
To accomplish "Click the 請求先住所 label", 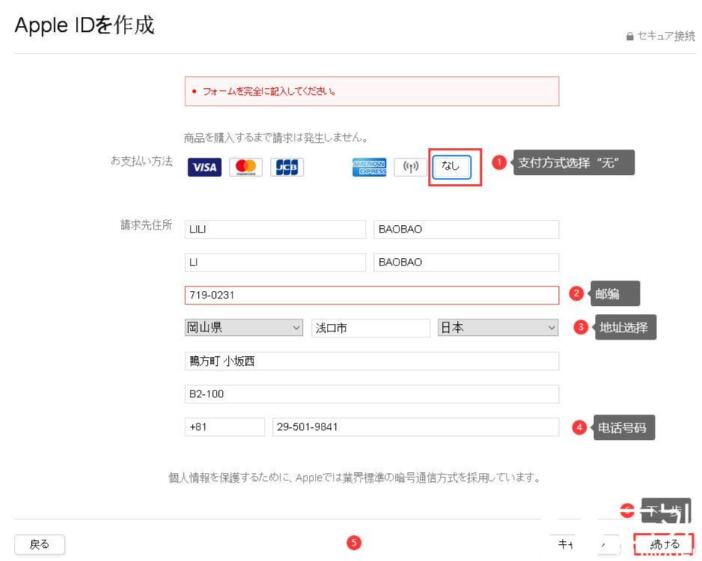I will (x=146, y=225).
